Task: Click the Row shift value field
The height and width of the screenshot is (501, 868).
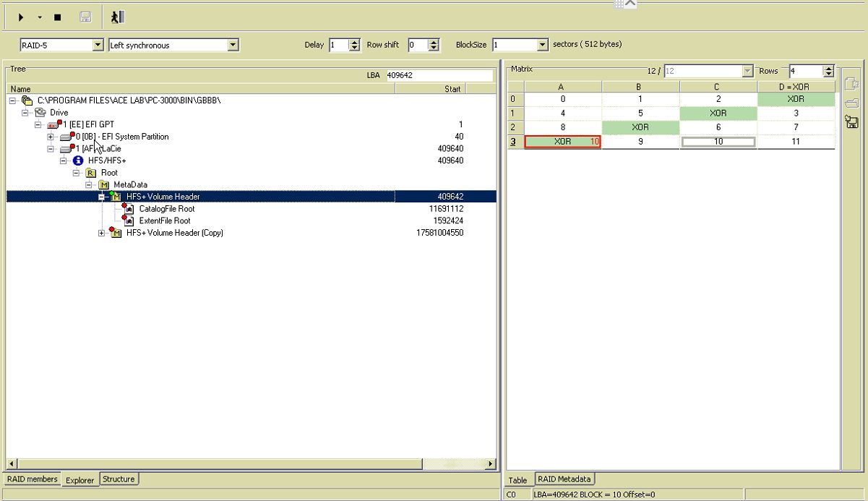Action: coord(418,45)
